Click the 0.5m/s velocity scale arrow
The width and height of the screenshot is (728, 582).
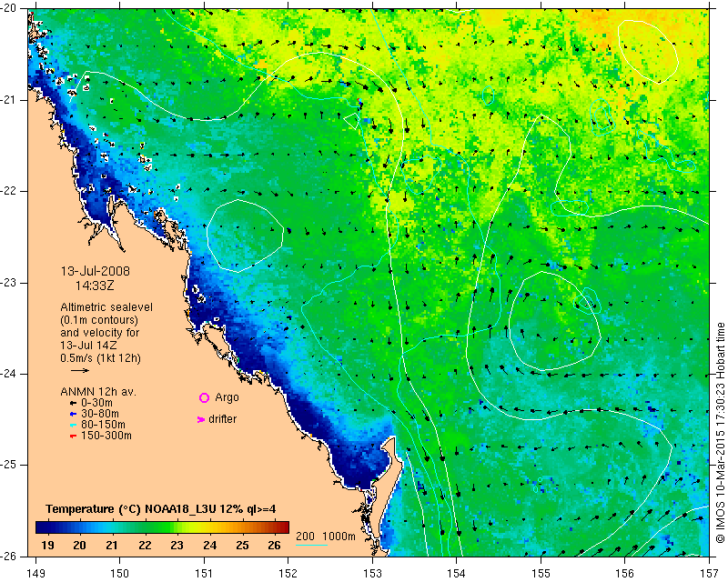[80, 370]
